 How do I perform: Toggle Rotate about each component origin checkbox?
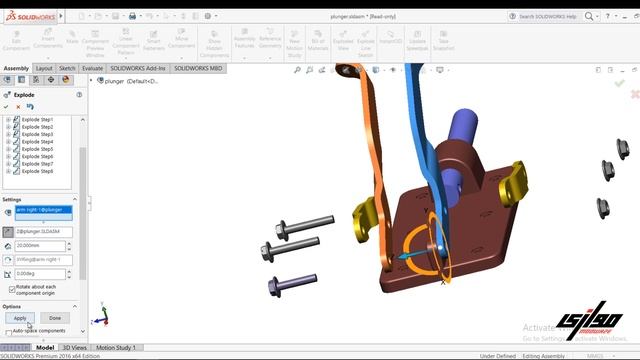(x=12, y=289)
